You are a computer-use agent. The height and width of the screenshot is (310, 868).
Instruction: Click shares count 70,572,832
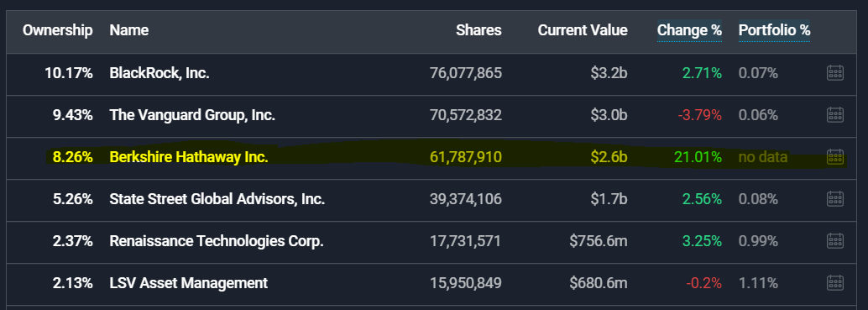[x=466, y=115]
